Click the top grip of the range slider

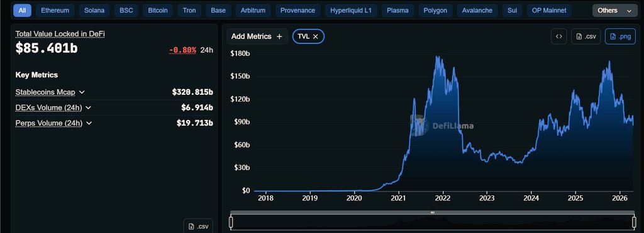pyautogui.click(x=433, y=212)
